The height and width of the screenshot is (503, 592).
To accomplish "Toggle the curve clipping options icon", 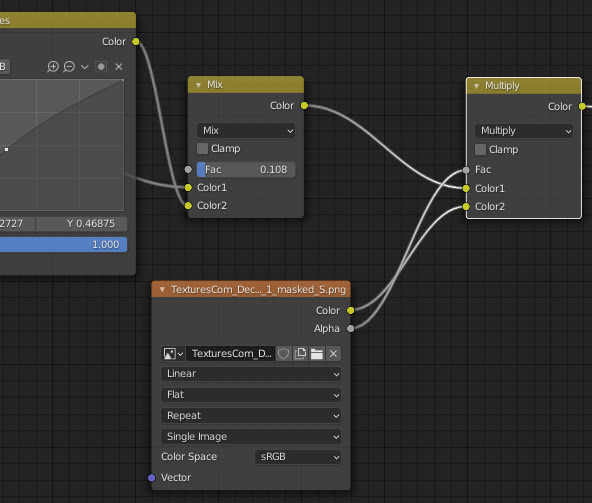I will pyautogui.click(x=101, y=67).
